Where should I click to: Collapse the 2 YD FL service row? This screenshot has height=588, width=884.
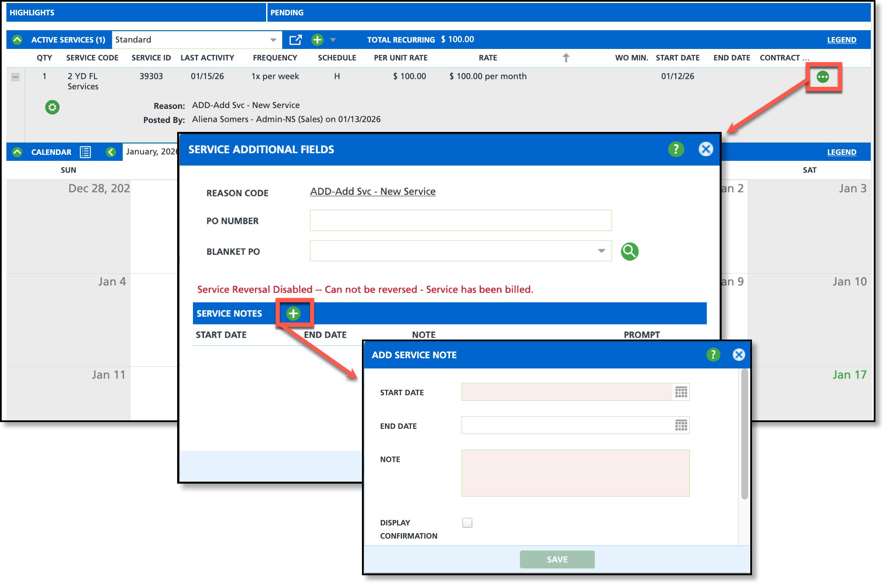click(15, 77)
